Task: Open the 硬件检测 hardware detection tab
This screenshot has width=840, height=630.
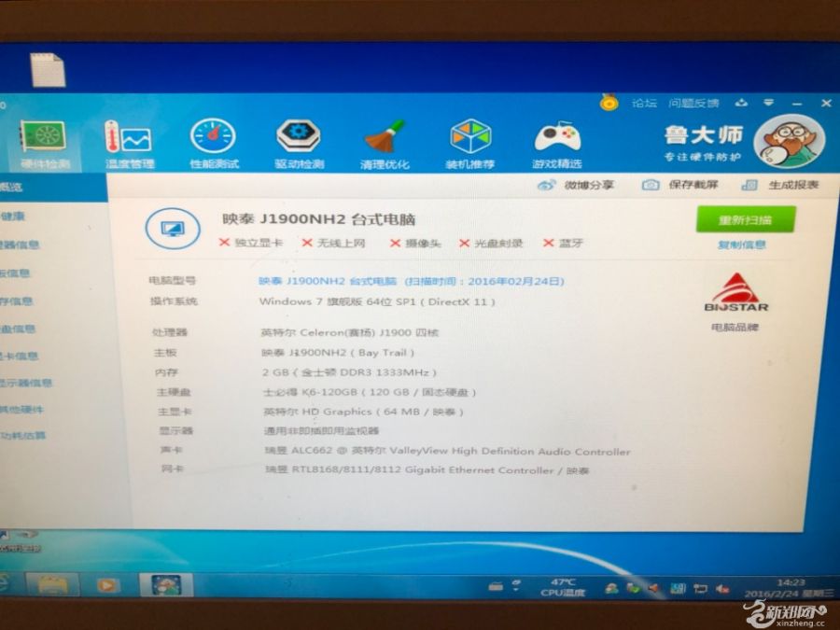Action: pos(44,144)
